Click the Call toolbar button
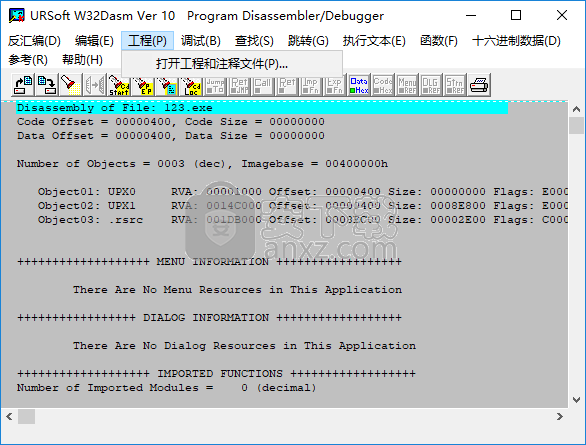Viewport: 586px width, 445px height. tap(263, 85)
